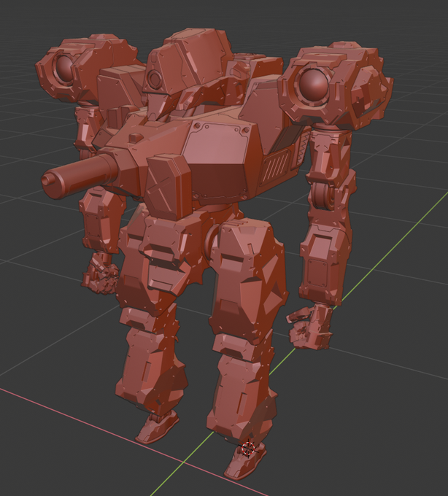The width and height of the screenshot is (448, 496).
Task: Select the small round sensor lens on the head
Action: click(x=155, y=78)
